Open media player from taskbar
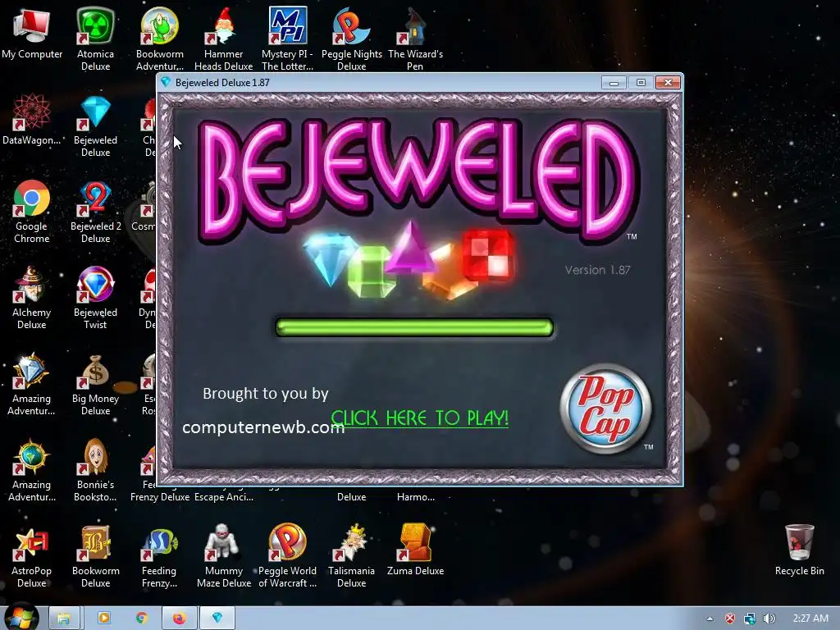This screenshot has width=840, height=630. 103,619
